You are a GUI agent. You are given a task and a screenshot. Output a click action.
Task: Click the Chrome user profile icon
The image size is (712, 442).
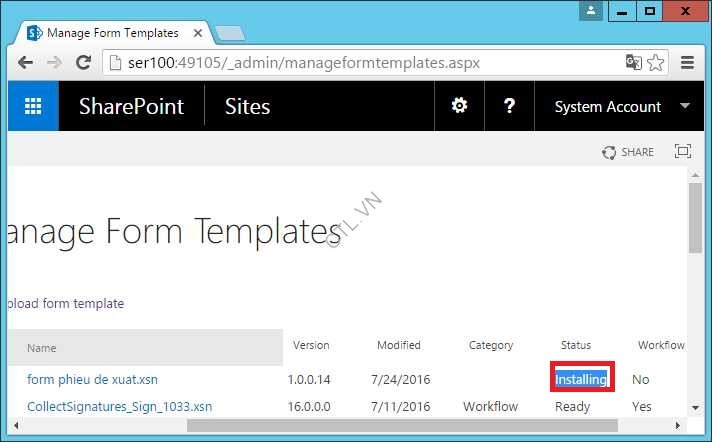(592, 11)
